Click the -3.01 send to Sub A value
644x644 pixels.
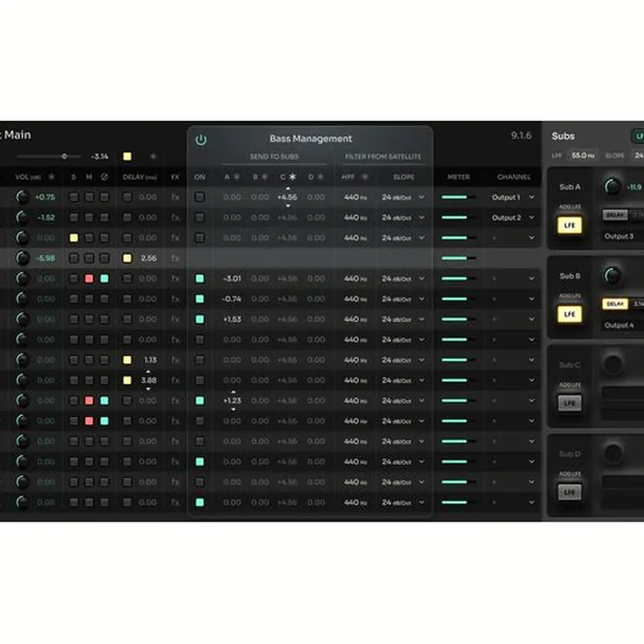point(232,278)
